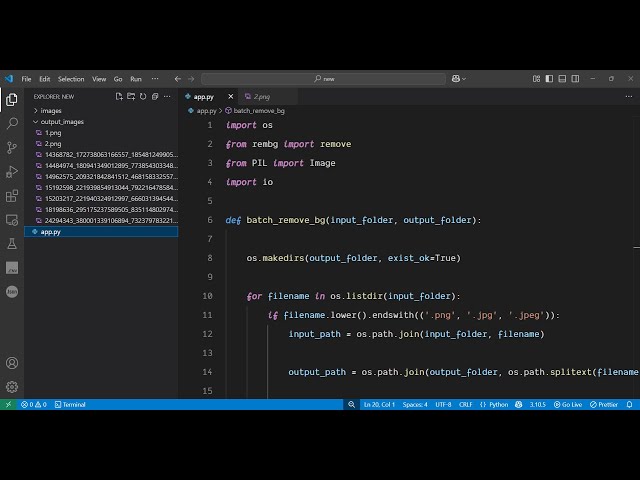Open the Remote Explorer view
The image size is (640, 480).
12,220
